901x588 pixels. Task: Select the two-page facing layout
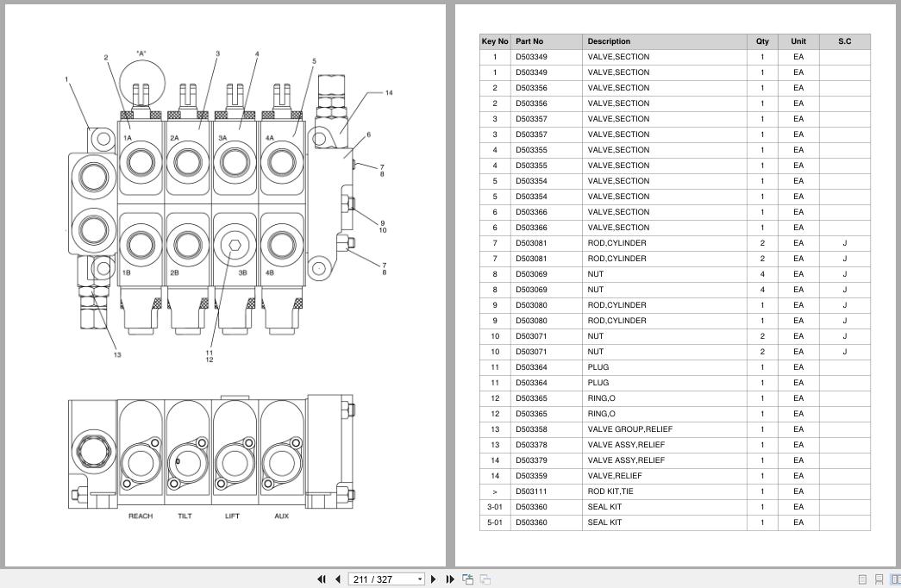point(895,579)
